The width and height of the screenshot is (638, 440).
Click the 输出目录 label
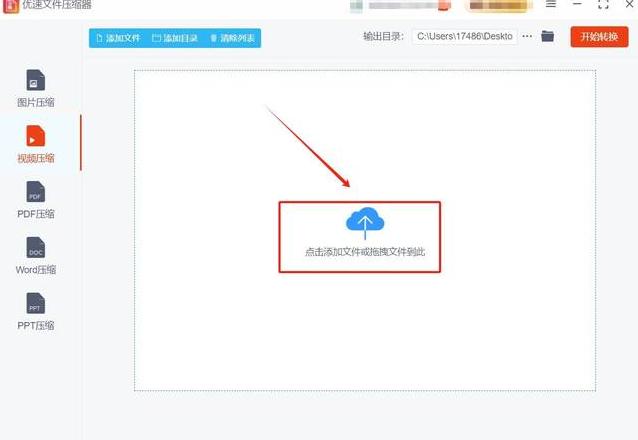click(383, 37)
